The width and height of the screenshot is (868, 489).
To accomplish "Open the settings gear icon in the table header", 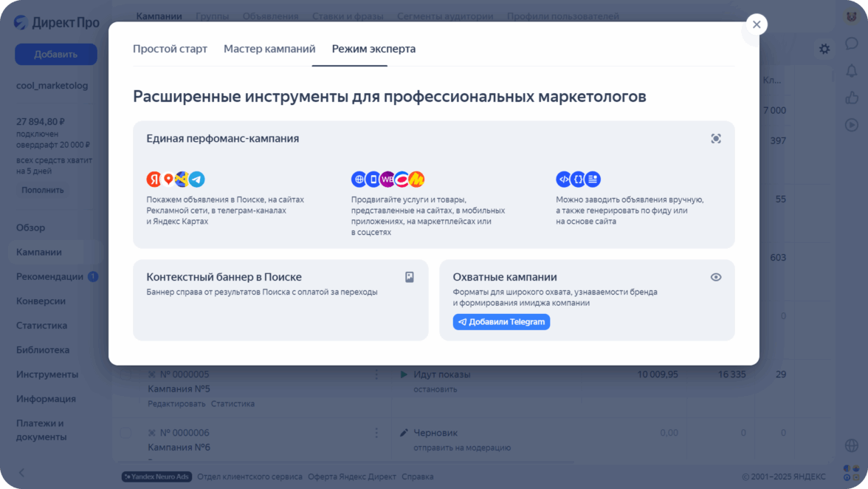I will coord(824,49).
